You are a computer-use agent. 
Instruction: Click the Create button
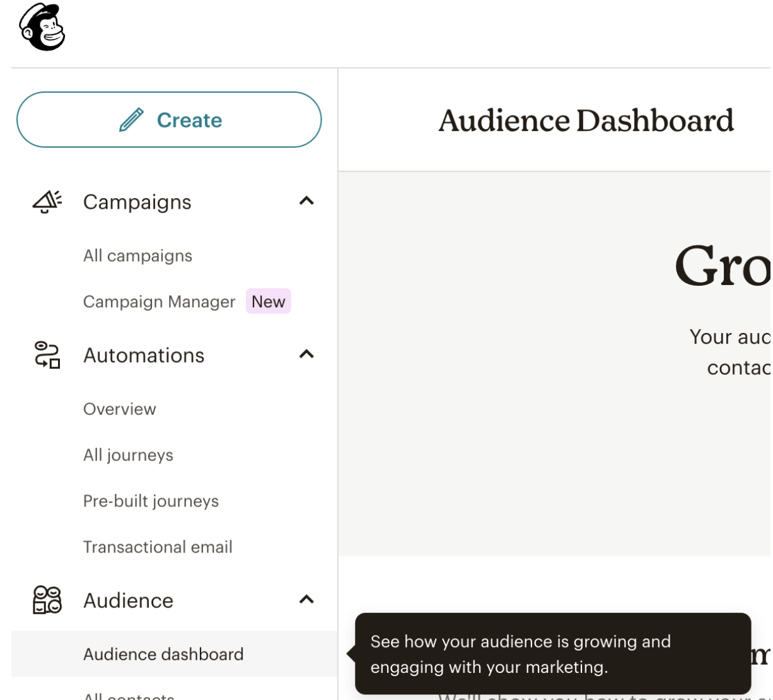pos(169,120)
